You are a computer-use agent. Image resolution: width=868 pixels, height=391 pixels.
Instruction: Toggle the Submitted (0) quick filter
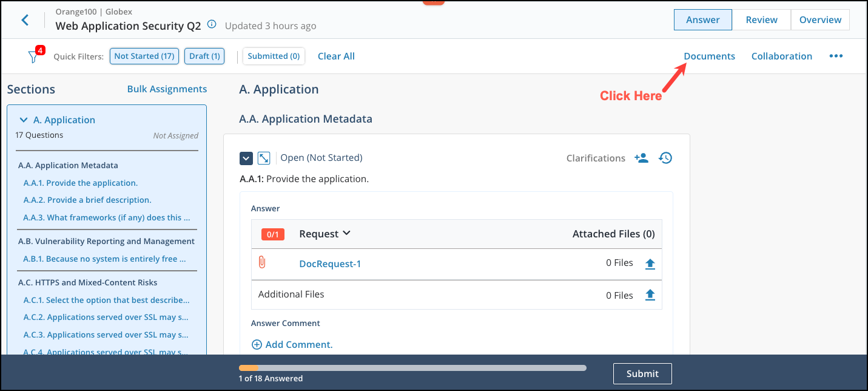click(274, 56)
